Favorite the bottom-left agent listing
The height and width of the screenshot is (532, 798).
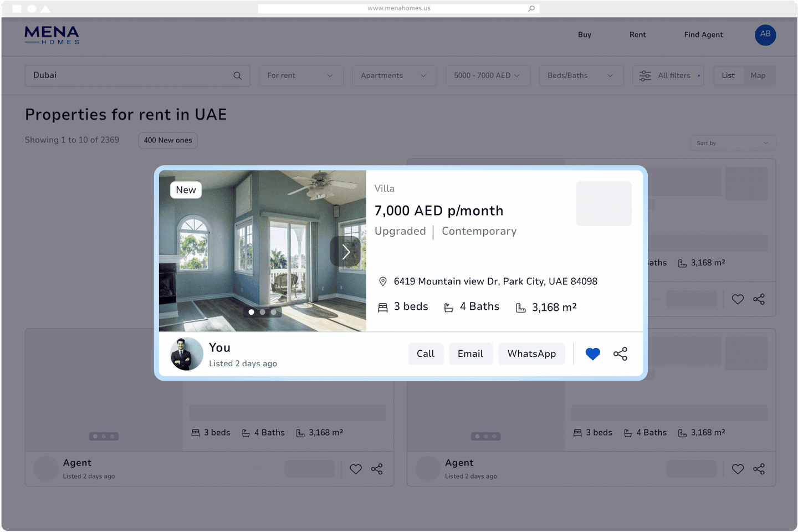click(x=356, y=469)
